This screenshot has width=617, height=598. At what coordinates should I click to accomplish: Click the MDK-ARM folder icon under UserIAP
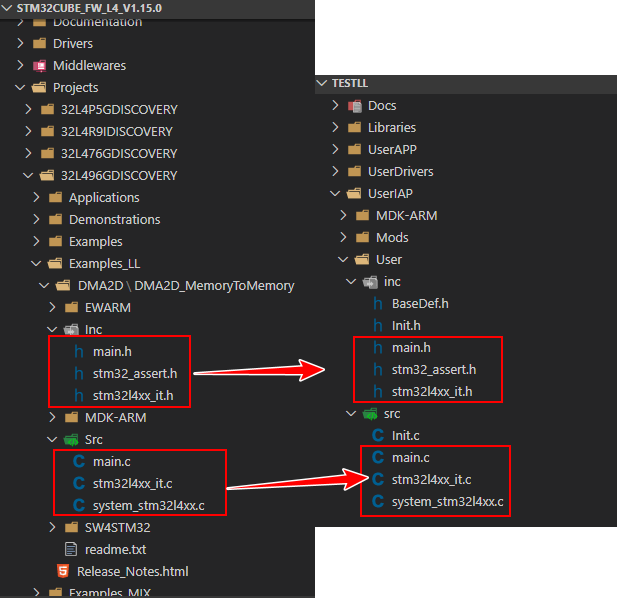tap(362, 216)
